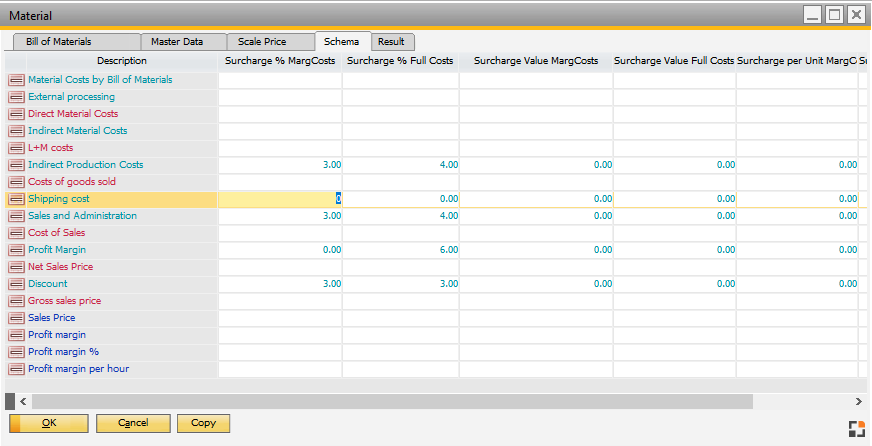Select the Scale Price tab

262,42
